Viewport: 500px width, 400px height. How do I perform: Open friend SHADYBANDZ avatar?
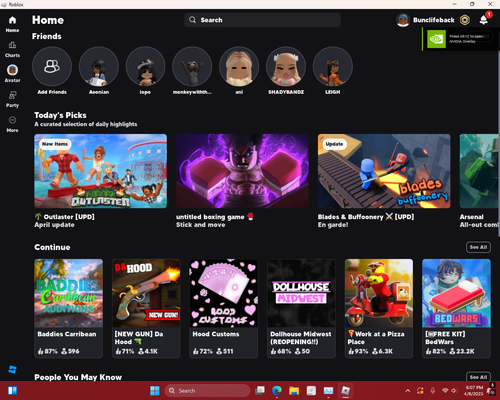[286, 66]
